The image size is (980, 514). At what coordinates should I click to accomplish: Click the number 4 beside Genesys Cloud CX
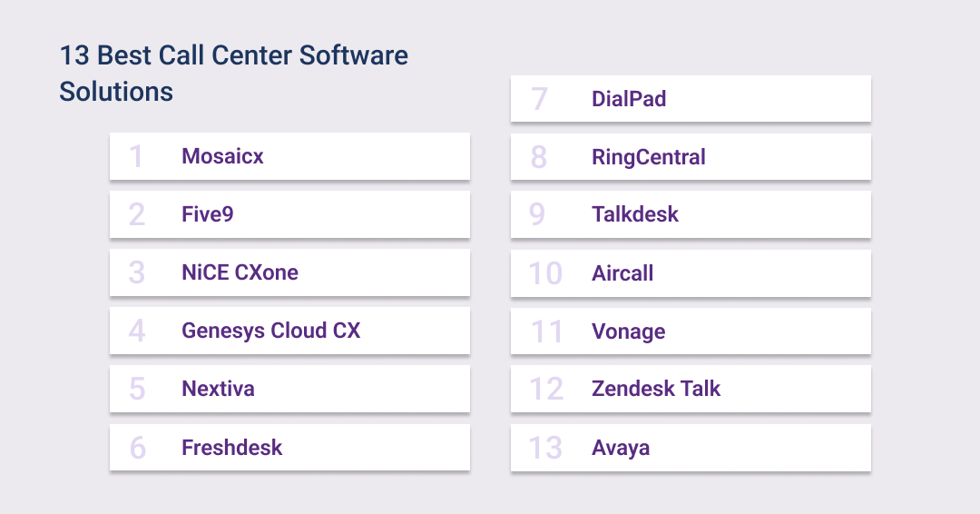(x=137, y=331)
